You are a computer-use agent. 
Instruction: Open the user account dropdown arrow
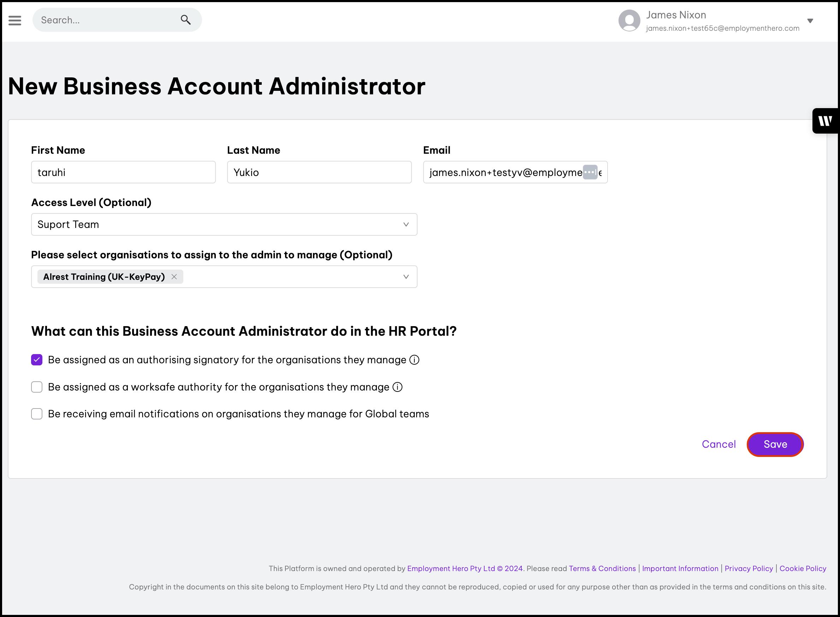[x=810, y=21]
